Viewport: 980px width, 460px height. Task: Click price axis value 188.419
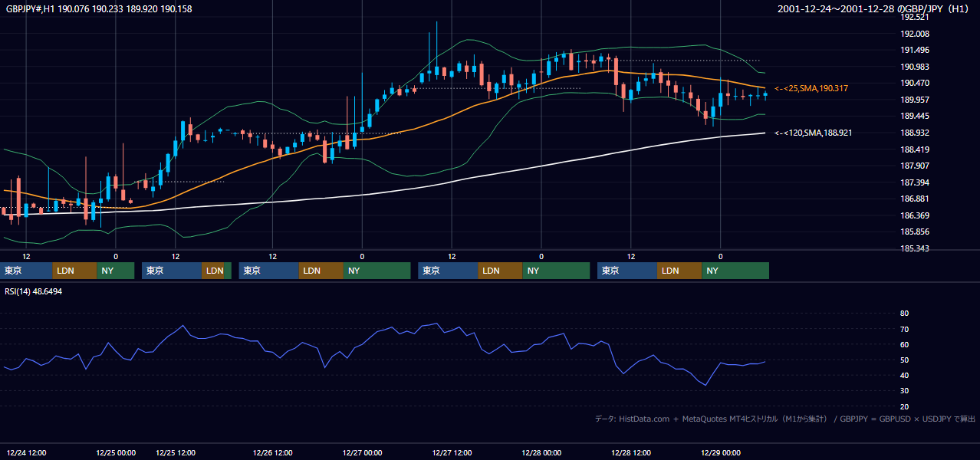(x=915, y=150)
